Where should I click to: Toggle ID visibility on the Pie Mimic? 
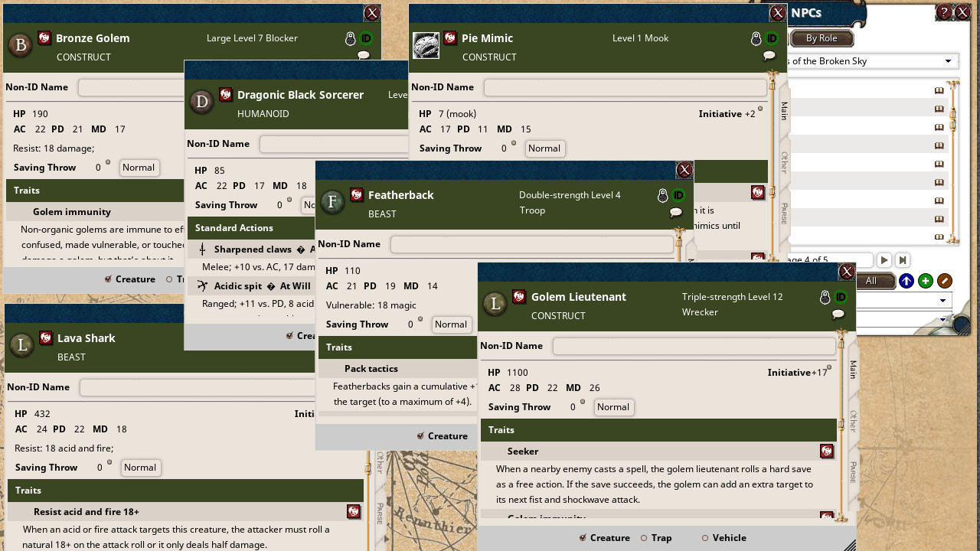(772, 39)
